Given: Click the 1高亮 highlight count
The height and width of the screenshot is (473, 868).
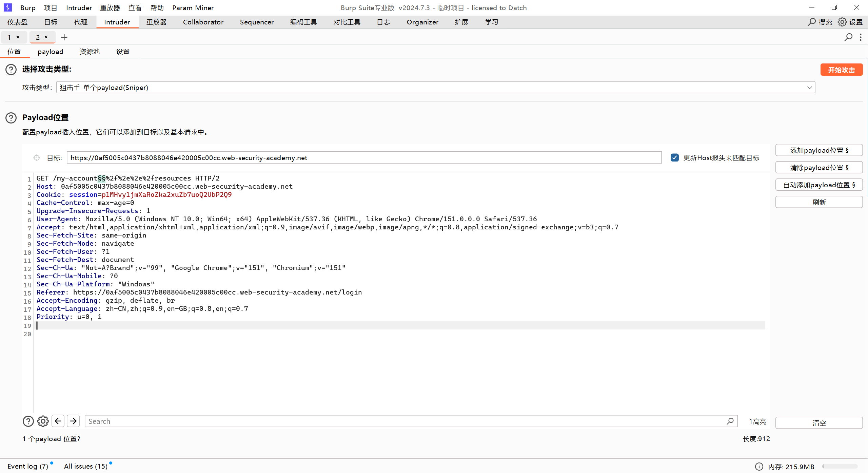Looking at the screenshot, I should coord(757,421).
